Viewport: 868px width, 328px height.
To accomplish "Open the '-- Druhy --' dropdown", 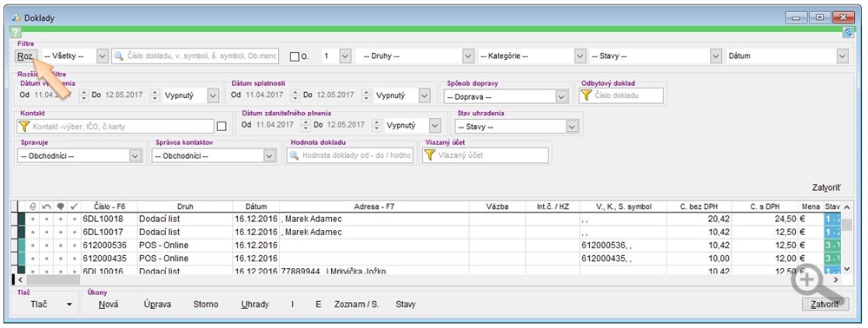I will (x=415, y=56).
